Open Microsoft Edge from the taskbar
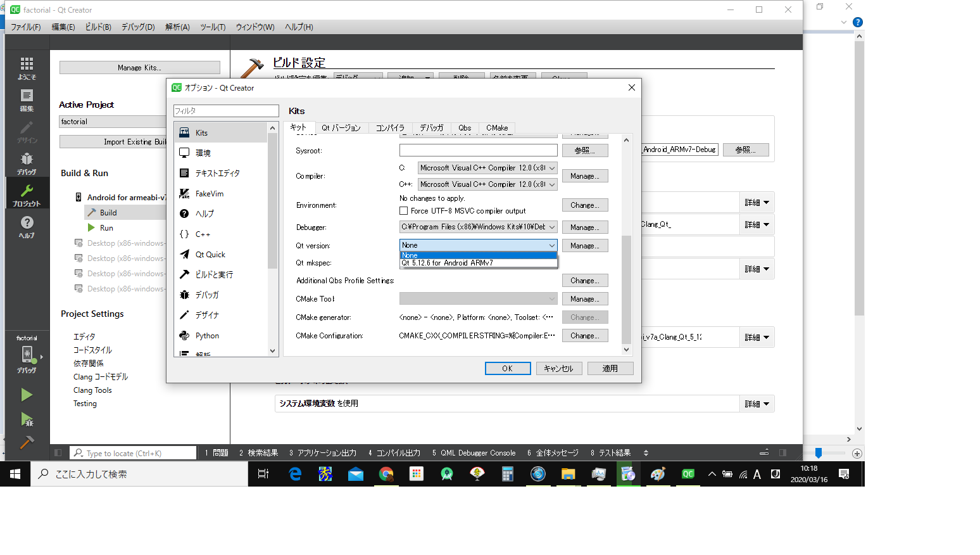This screenshot has height=555, width=980. tap(295, 474)
